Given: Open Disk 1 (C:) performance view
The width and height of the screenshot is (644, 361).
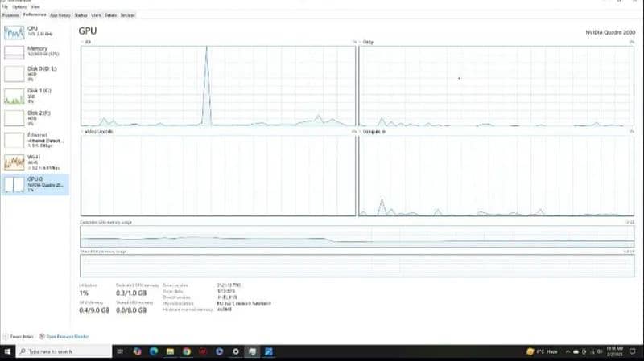Looking at the screenshot, I should [35, 96].
